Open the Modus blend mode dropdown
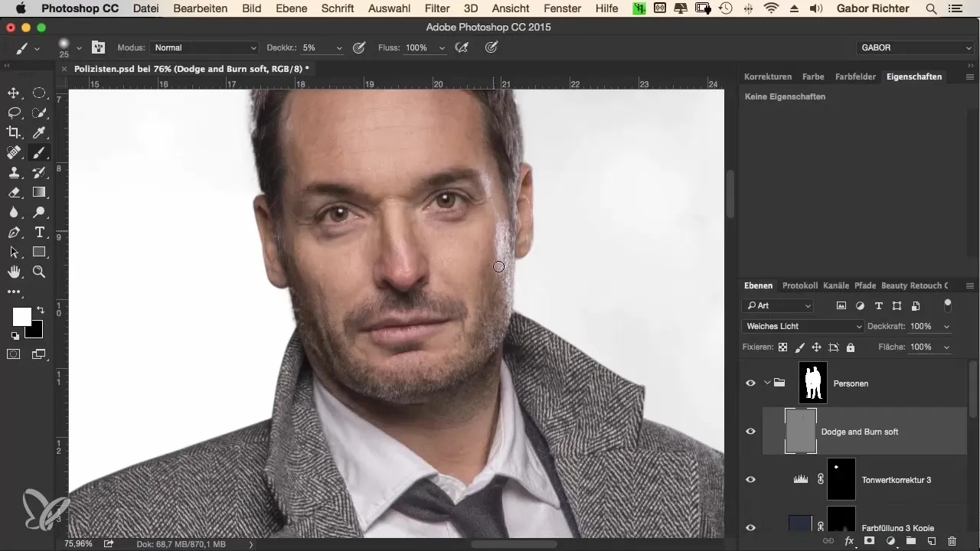The image size is (980, 551). click(x=204, y=47)
